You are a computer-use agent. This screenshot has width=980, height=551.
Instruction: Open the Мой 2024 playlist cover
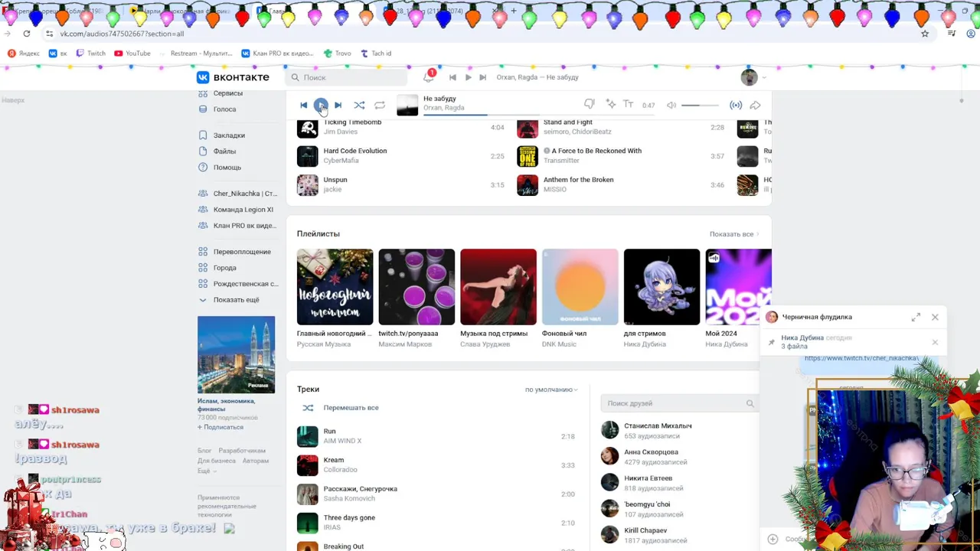[x=738, y=287]
